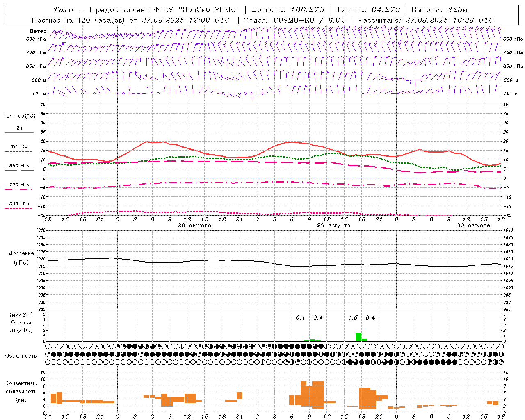Click the left pressure axis value 985
525x420 pixels.
42,309
